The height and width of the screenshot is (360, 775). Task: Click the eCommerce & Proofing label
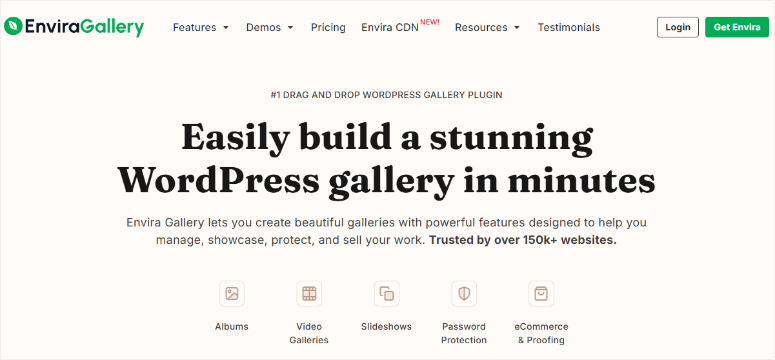point(541,333)
